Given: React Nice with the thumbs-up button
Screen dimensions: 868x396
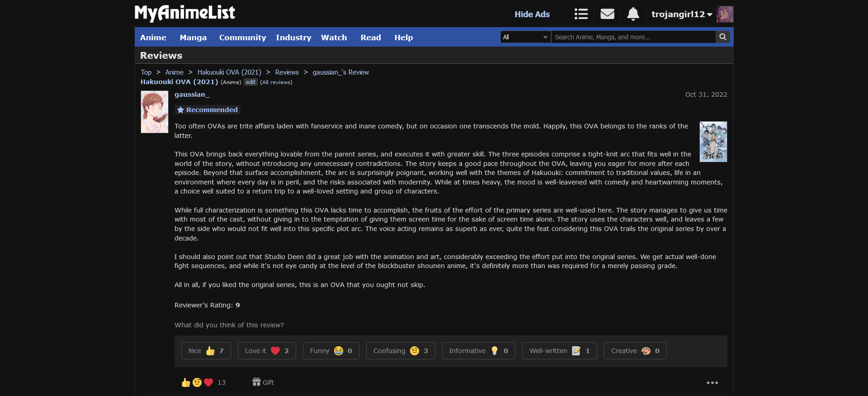Looking at the screenshot, I should 206,351.
